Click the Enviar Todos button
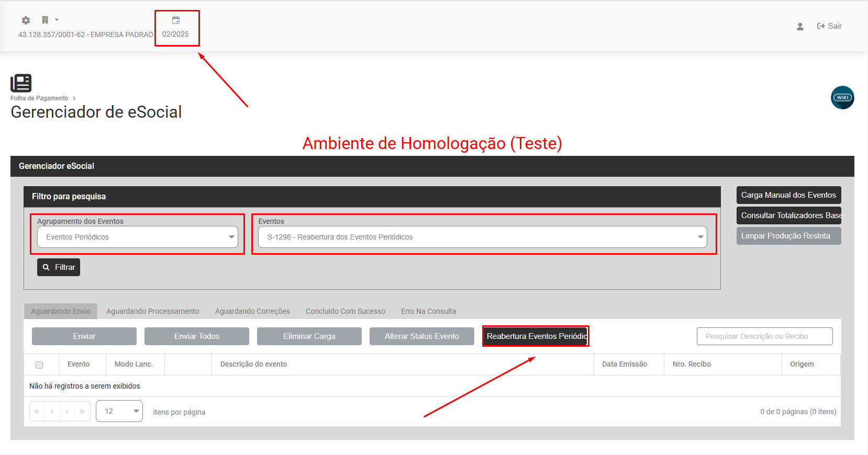 (197, 336)
